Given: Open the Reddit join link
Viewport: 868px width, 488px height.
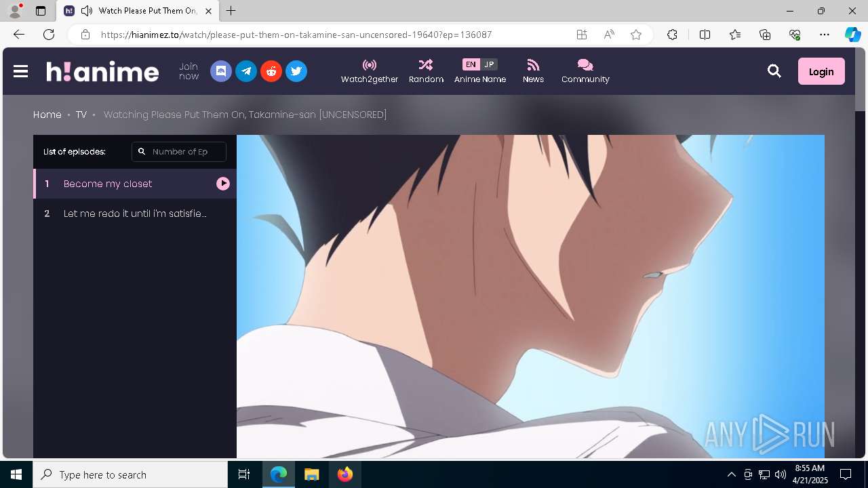Looking at the screenshot, I should pos(271,71).
